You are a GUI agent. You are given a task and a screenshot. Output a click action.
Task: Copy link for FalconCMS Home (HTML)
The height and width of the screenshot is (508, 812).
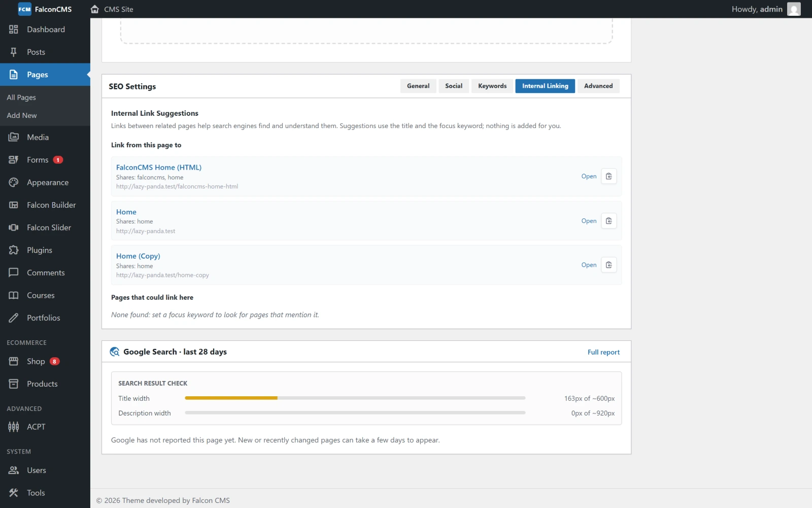(x=609, y=176)
